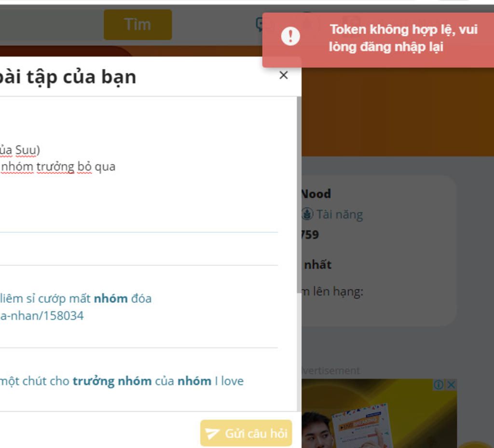The height and width of the screenshot is (448, 494).
Task: Send question with Gửi câu hỏi button
Action: tap(246, 433)
